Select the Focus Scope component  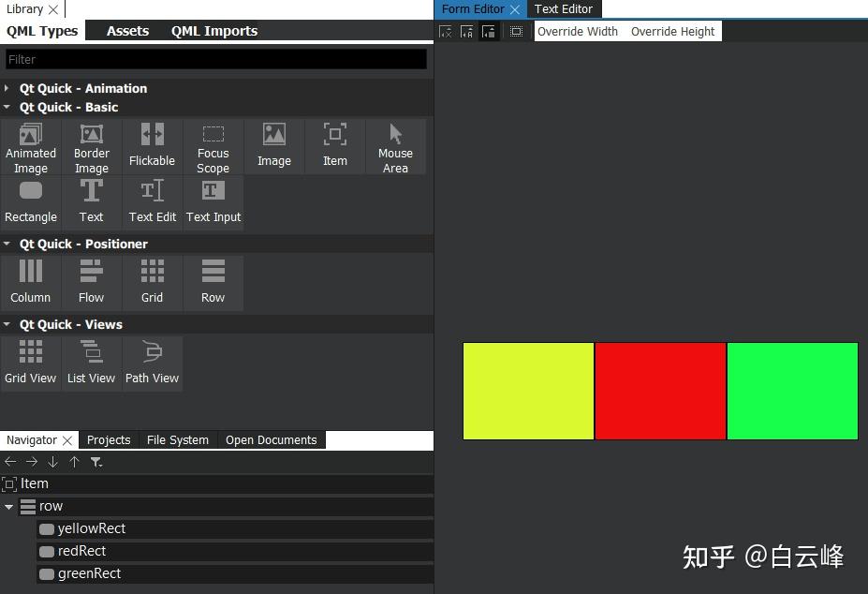[213, 145]
